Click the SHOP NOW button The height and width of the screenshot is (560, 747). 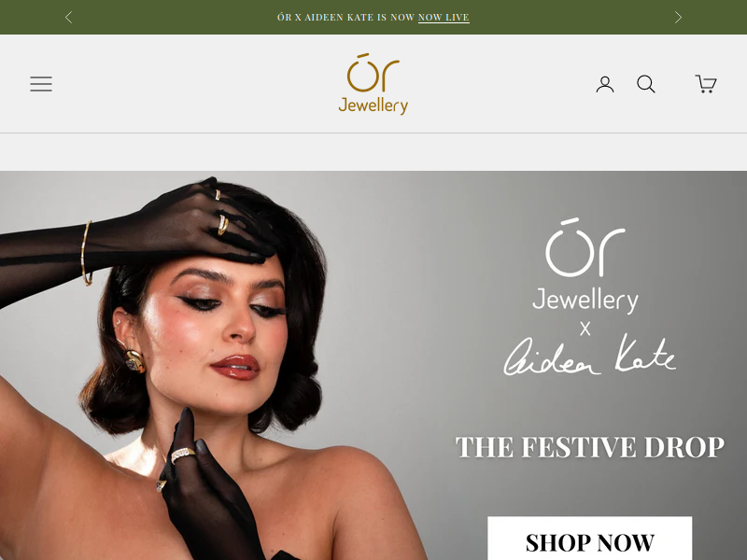click(590, 539)
